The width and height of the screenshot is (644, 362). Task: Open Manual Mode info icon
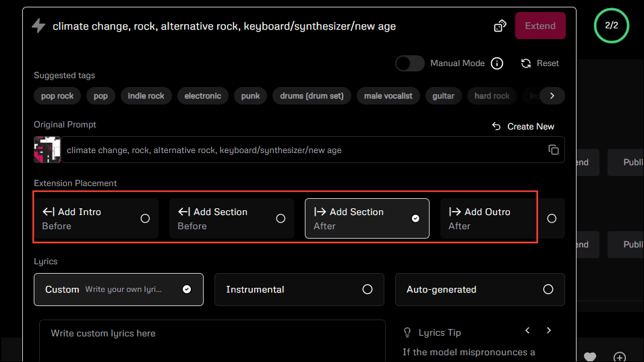pyautogui.click(x=497, y=63)
